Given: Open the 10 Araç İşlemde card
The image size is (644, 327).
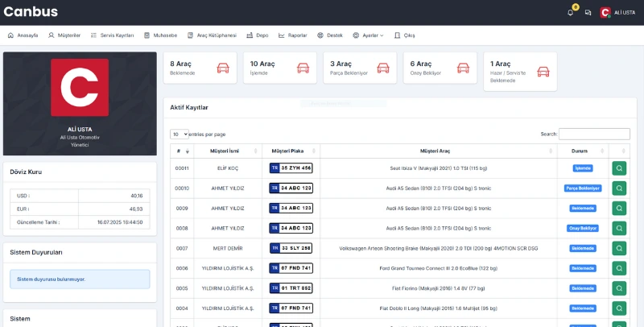Looking at the screenshot, I should point(280,68).
